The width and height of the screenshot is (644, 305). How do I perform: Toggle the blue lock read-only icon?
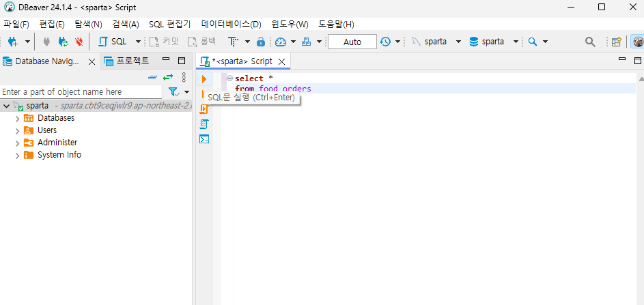260,42
